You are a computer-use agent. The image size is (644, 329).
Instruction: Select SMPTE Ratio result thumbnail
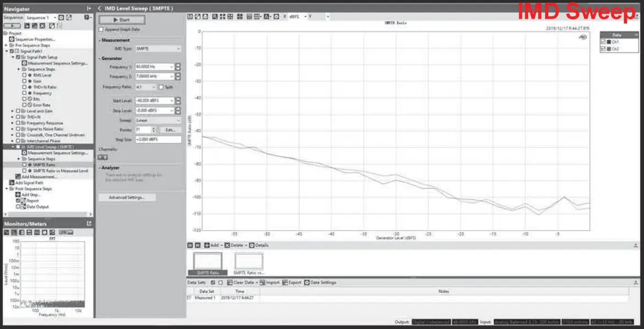pyautogui.click(x=208, y=264)
